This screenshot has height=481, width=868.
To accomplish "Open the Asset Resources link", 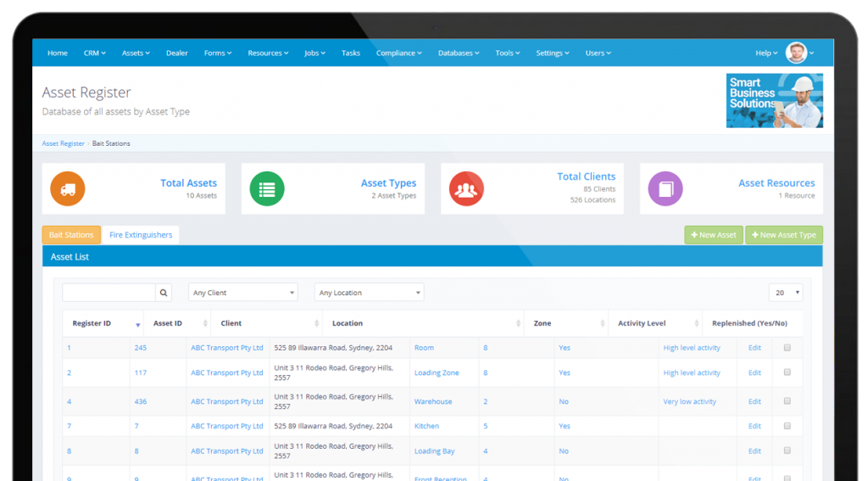I will pos(776,183).
